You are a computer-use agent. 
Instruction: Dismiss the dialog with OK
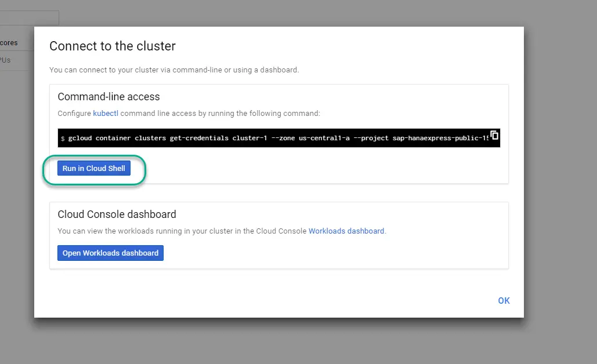coord(504,300)
